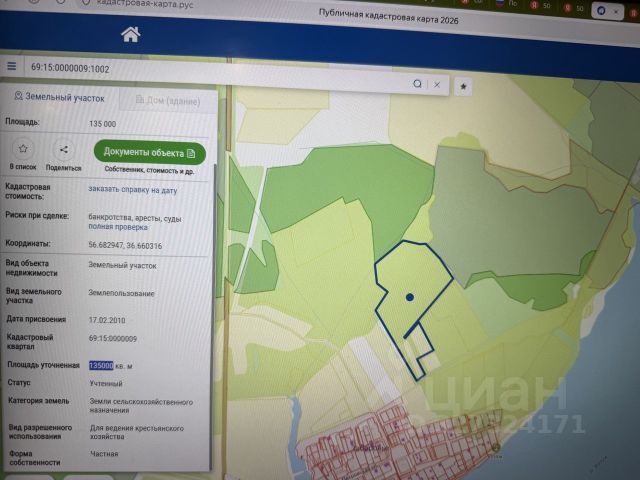This screenshot has width=640, height=480.
Task: Click the search magnifier icon
Action: pos(417,84)
